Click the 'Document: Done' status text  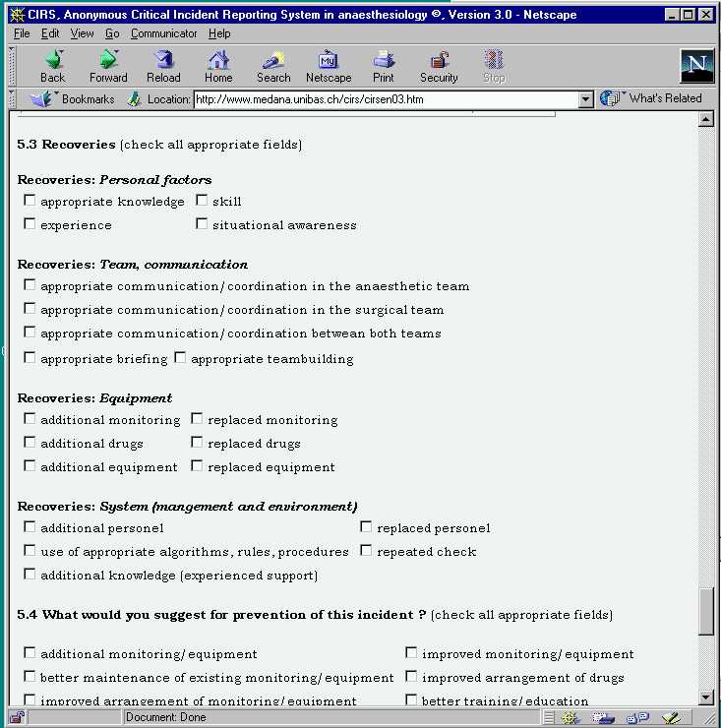pos(166,717)
